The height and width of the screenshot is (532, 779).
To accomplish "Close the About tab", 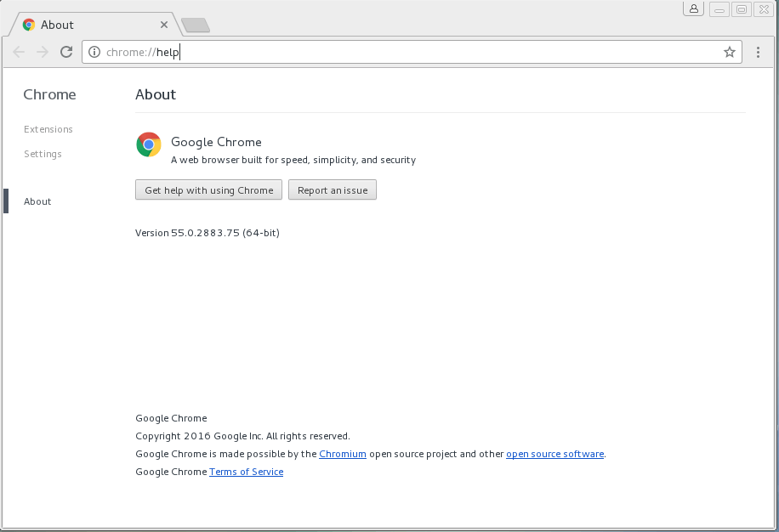I will coord(164,25).
